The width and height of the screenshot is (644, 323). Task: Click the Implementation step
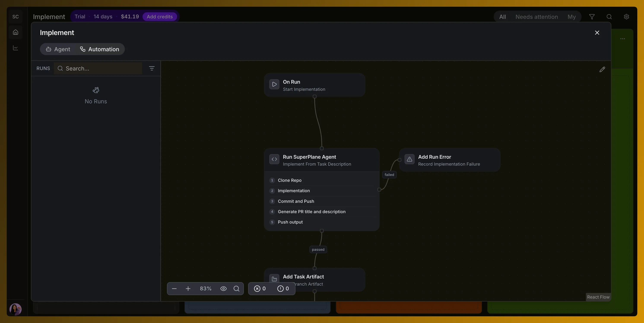point(322,191)
